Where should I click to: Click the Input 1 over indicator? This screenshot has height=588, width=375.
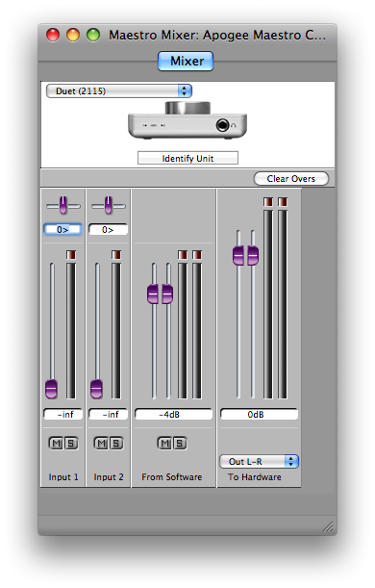tap(71, 255)
